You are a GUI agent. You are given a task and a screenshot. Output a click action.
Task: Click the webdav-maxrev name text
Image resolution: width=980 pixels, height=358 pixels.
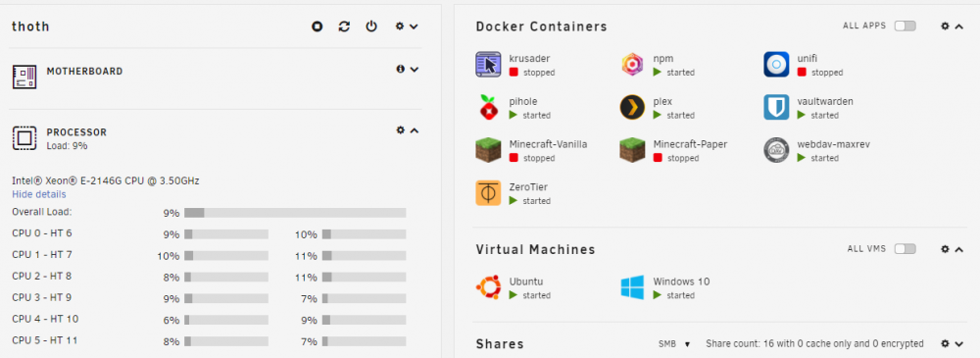833,144
